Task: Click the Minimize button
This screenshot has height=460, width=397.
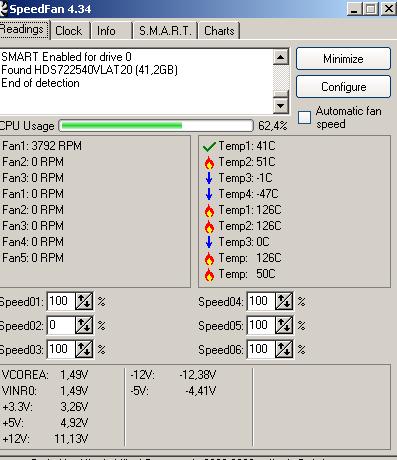Action: coord(343,59)
